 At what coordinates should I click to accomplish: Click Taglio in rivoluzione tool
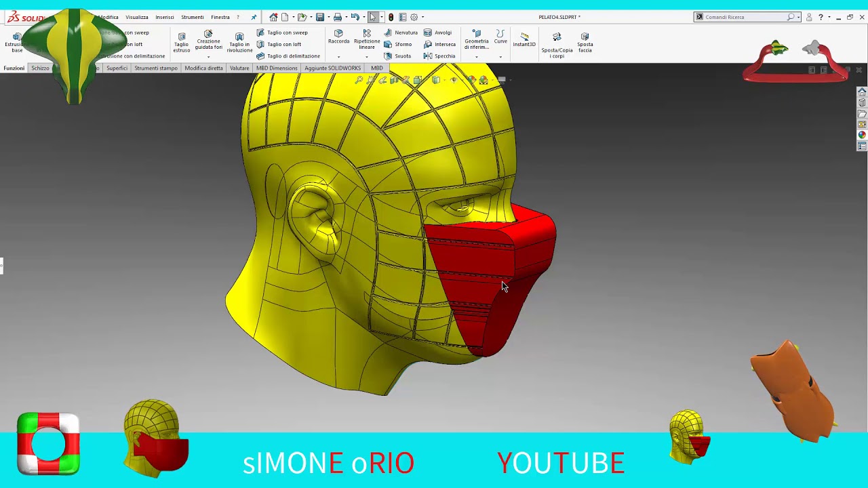coord(239,43)
